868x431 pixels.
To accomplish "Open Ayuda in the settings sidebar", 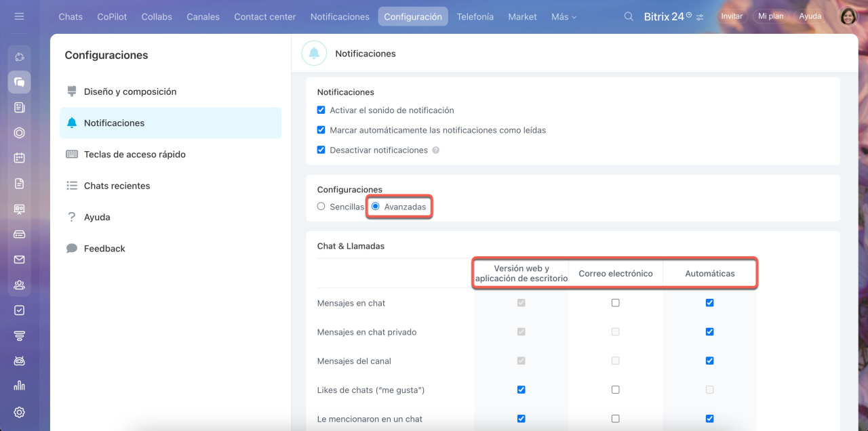I will click(170, 217).
